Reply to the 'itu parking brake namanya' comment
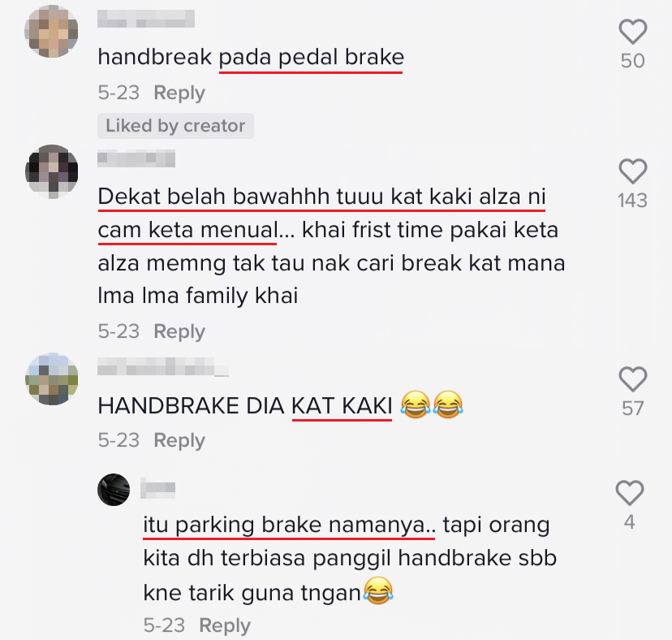 (225, 625)
